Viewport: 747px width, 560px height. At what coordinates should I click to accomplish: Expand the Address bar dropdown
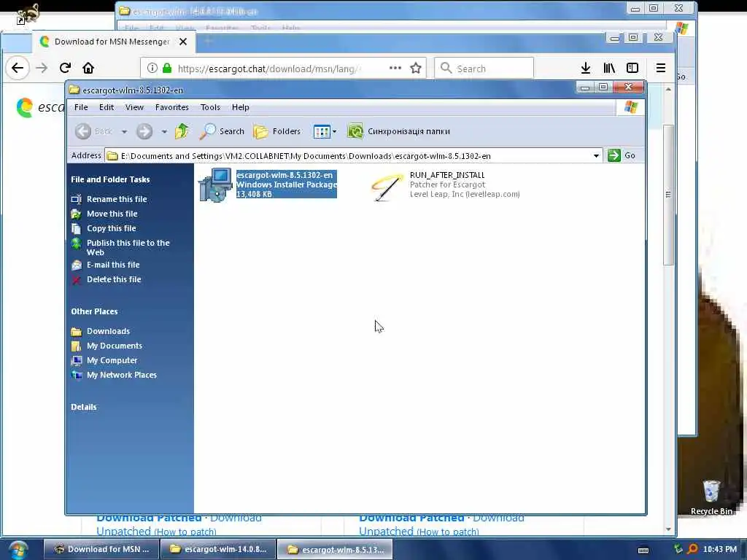(x=596, y=156)
